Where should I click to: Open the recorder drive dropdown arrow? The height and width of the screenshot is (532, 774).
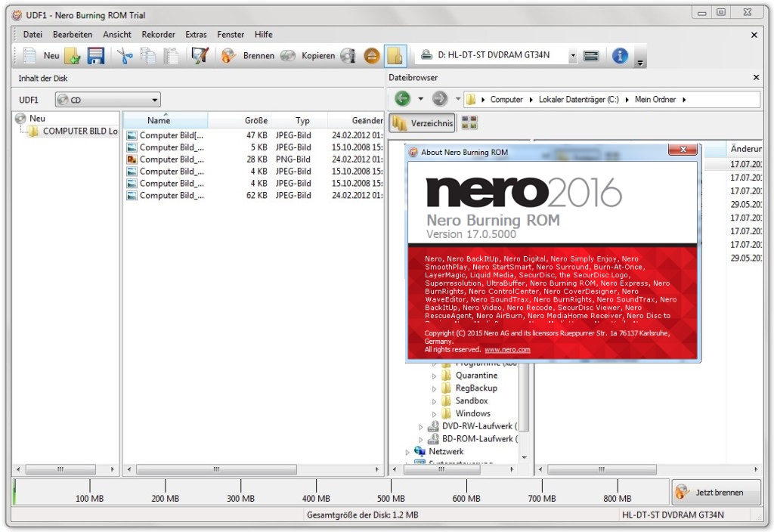tap(573, 56)
